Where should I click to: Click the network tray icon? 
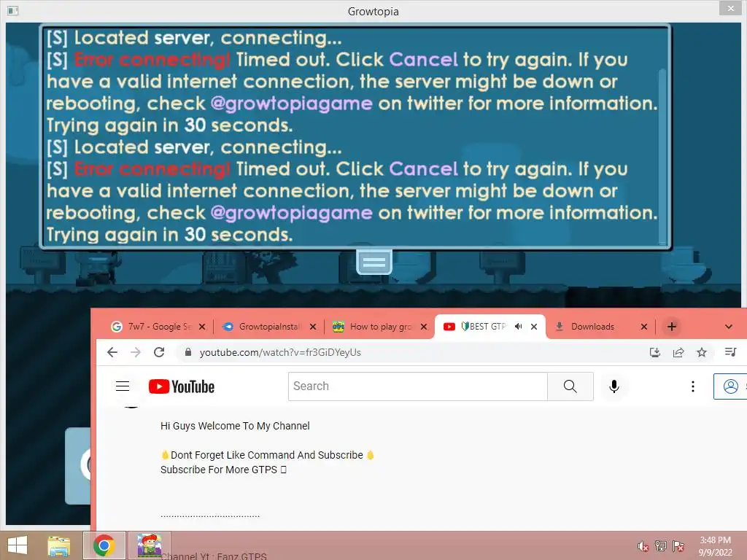[660, 546]
